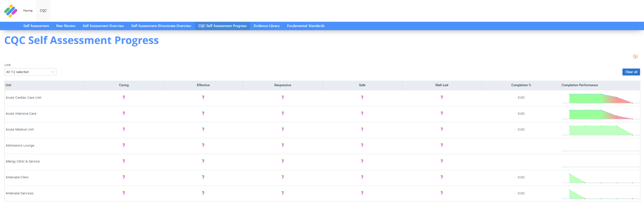Click Caring question mark for Admissions Lounge

(124, 145)
